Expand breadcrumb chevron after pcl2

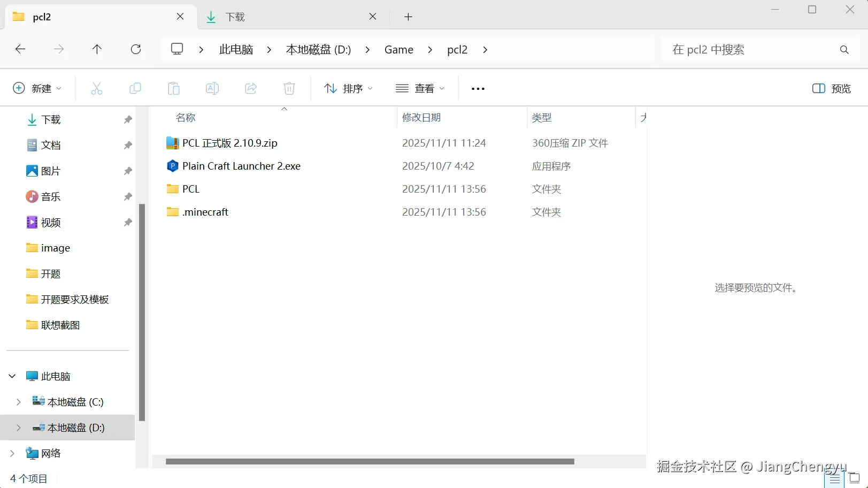[x=485, y=50]
